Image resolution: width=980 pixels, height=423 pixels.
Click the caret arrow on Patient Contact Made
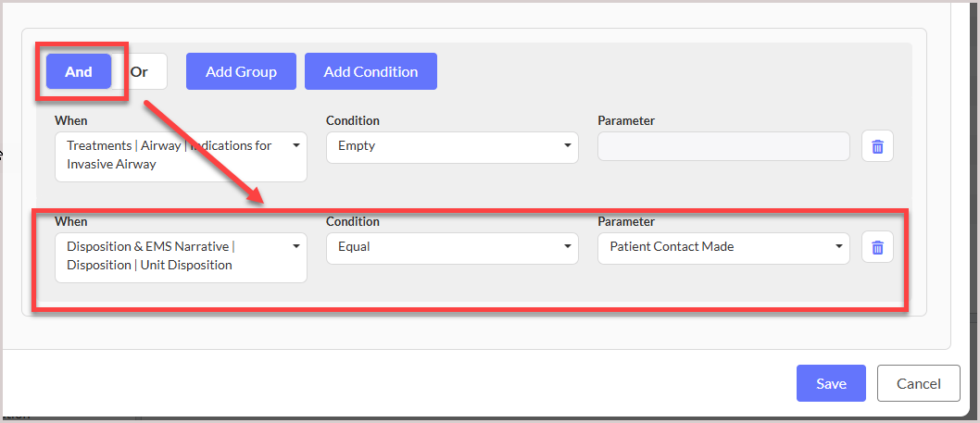tap(839, 246)
